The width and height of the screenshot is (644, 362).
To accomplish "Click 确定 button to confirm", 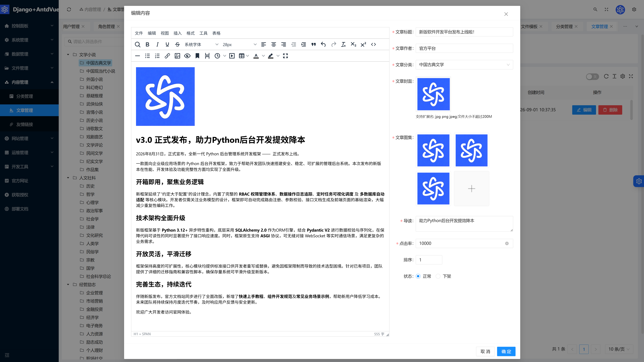I will 506,351.
